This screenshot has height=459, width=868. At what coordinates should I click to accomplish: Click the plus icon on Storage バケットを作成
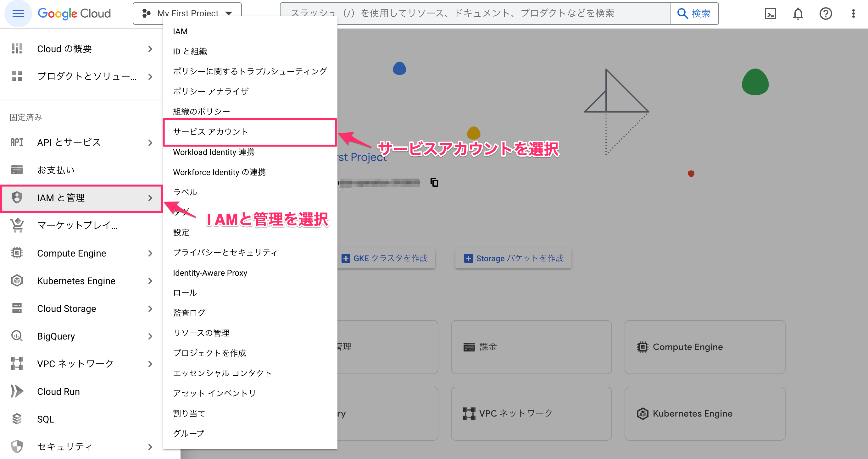468,259
